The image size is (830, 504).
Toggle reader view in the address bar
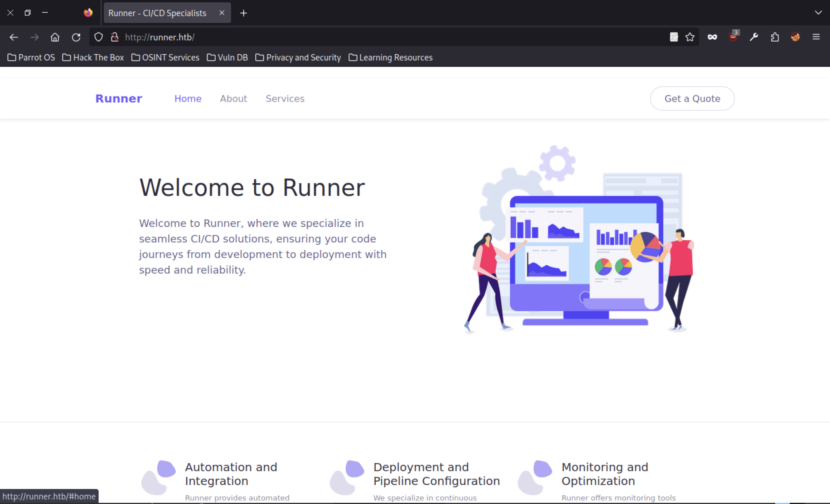(674, 37)
